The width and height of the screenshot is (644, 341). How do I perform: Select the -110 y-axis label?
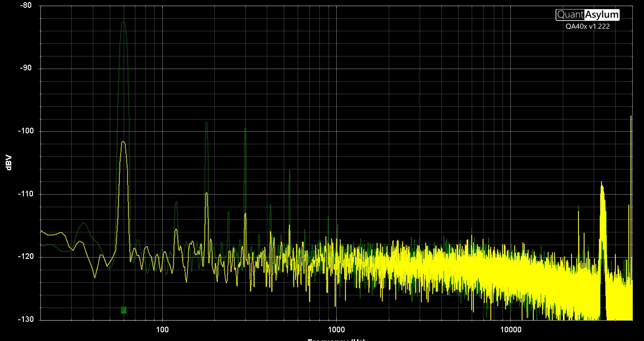pos(24,194)
